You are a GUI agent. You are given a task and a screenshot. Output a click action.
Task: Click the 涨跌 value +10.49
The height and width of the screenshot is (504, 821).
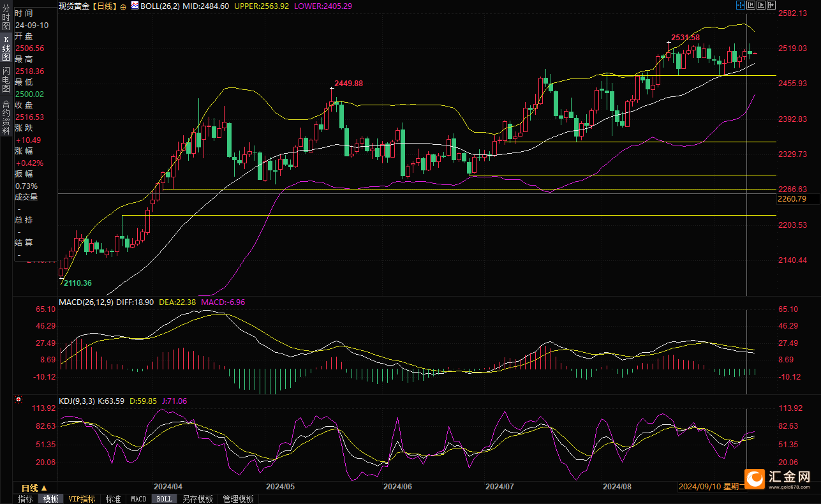(x=28, y=140)
